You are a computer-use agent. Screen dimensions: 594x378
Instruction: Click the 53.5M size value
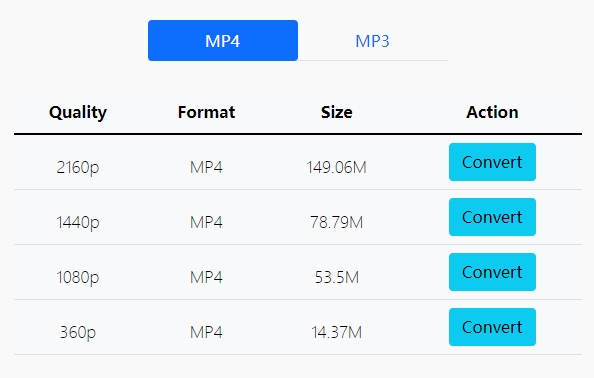pyautogui.click(x=336, y=277)
